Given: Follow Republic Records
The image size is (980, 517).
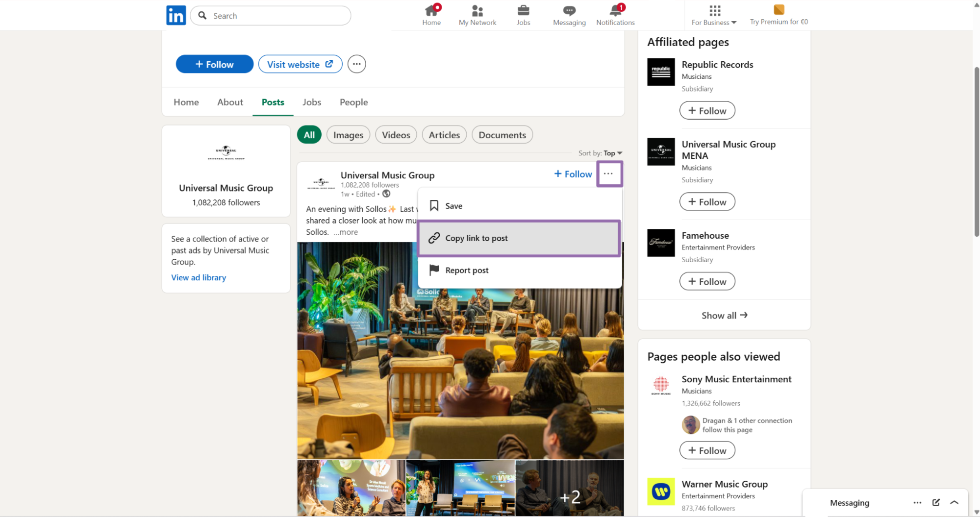Looking at the screenshot, I should pyautogui.click(x=707, y=110).
